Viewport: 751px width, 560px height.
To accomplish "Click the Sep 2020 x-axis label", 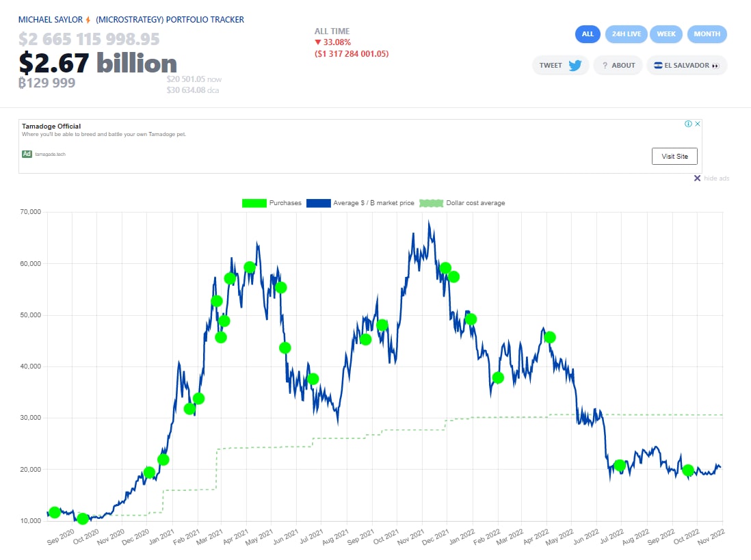I will [61, 537].
